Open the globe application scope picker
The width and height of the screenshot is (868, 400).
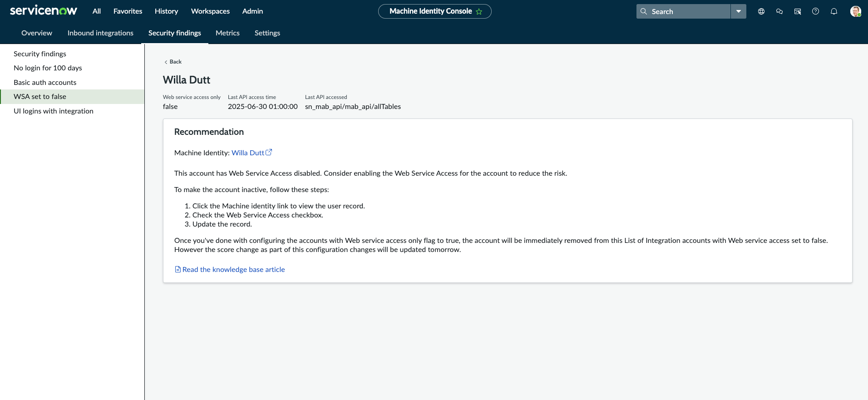point(761,11)
